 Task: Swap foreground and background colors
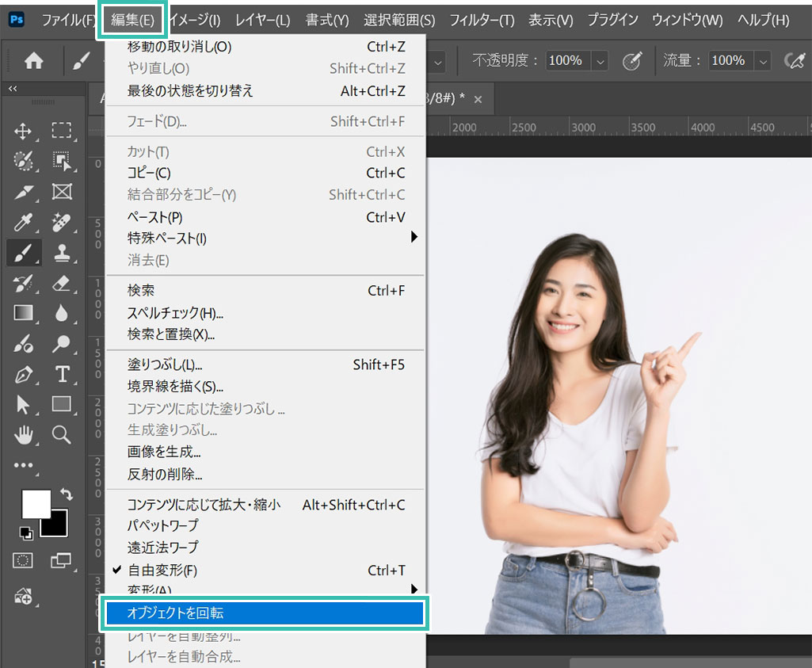(x=67, y=494)
